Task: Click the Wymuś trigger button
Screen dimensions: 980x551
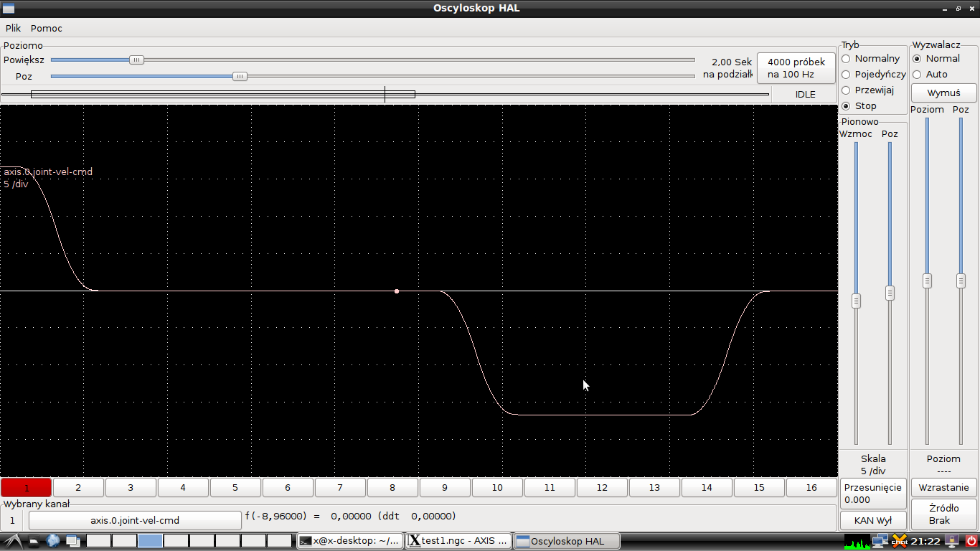Action: click(943, 93)
